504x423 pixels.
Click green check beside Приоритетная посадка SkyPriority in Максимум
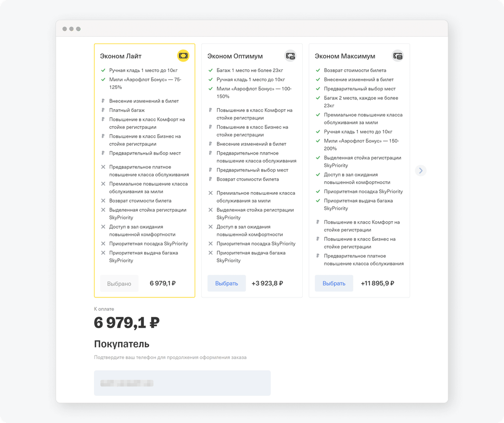point(318,192)
